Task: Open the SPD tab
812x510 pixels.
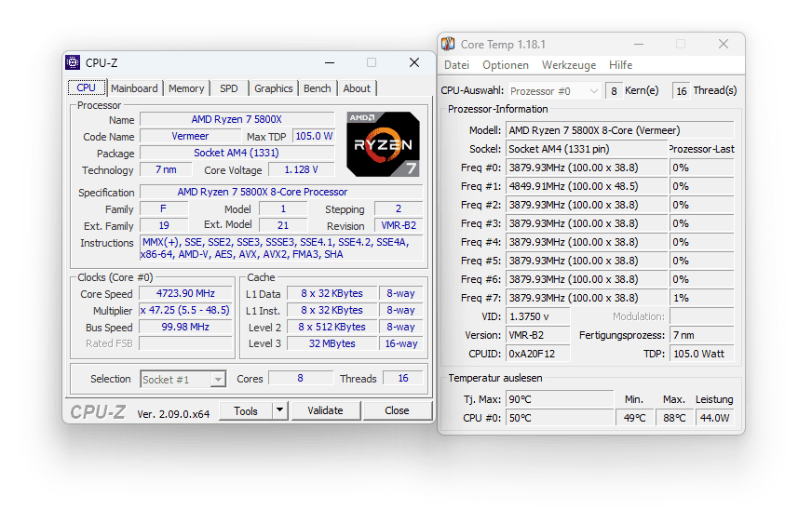Action: point(228,88)
